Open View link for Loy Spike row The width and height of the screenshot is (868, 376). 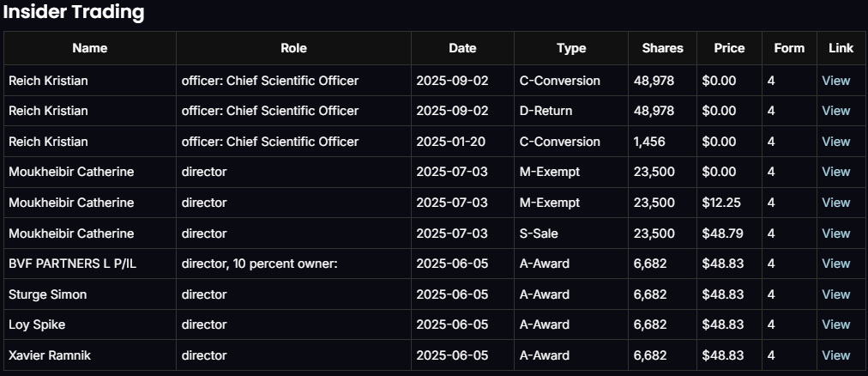pyautogui.click(x=835, y=324)
